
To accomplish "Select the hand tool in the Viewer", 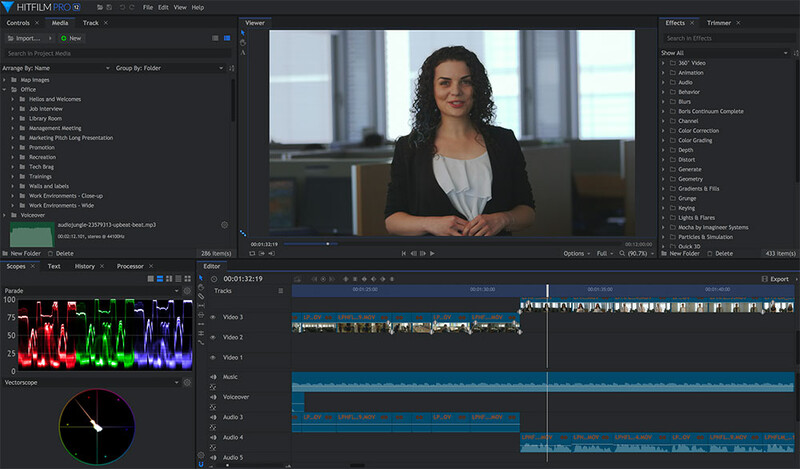I will (243, 43).
